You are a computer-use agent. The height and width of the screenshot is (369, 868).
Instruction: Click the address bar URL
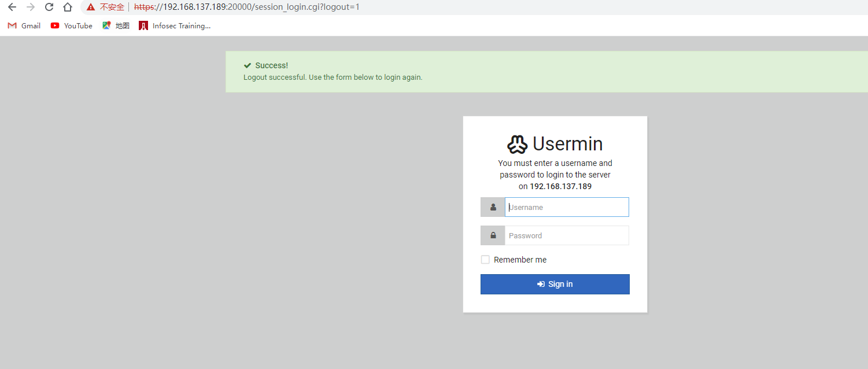(246, 7)
